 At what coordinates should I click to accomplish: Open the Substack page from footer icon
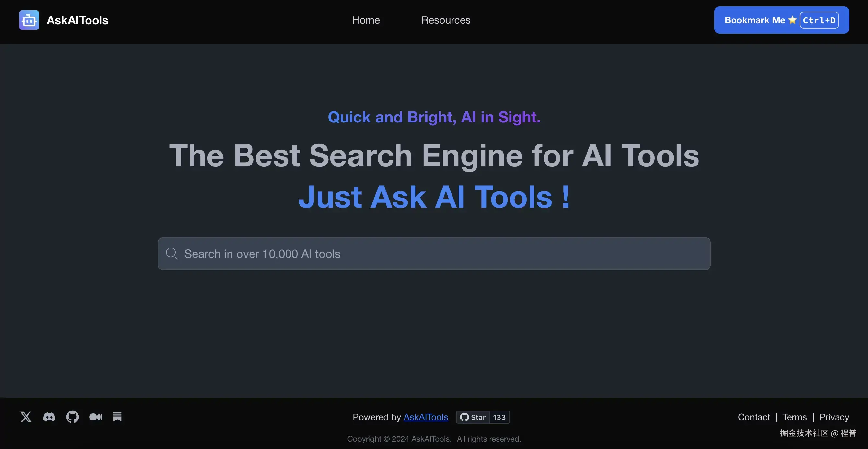pos(117,417)
